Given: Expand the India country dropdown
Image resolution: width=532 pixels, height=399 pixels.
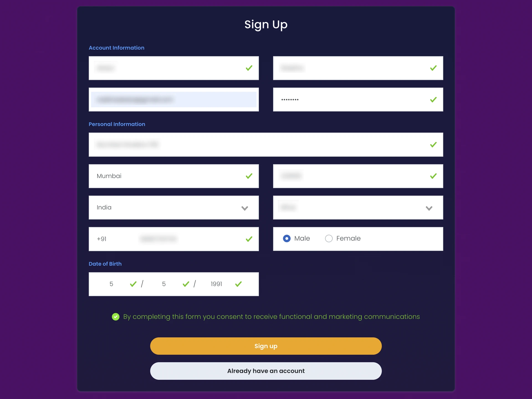Looking at the screenshot, I should 245,208.
